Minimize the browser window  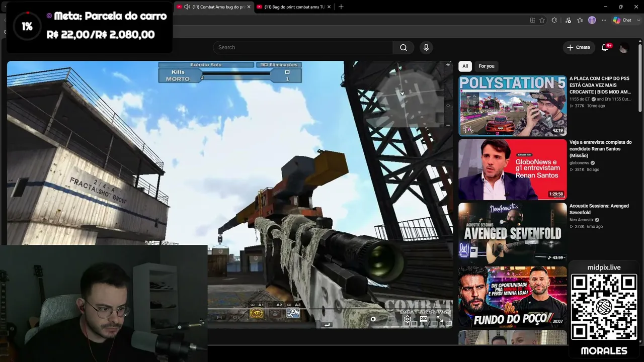pyautogui.click(x=605, y=7)
